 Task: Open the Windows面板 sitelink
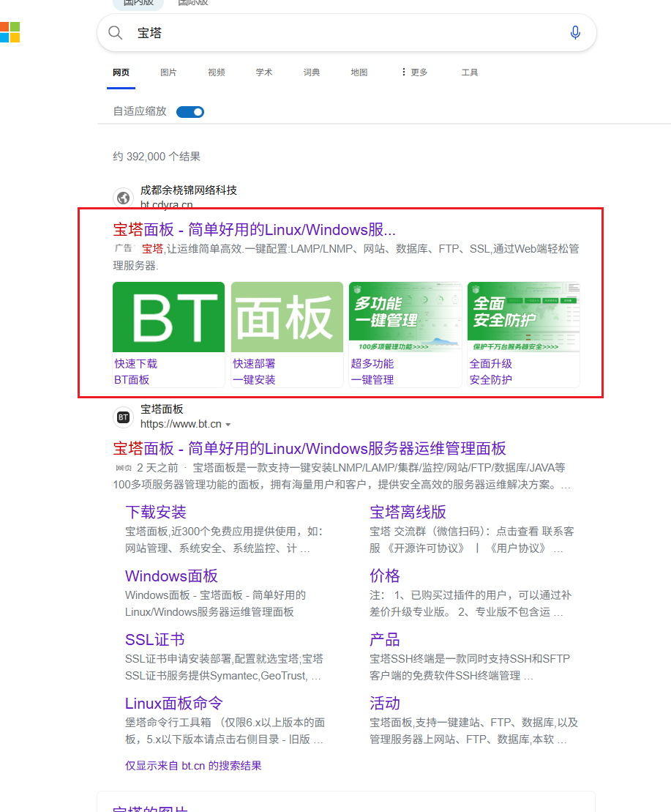(x=171, y=576)
